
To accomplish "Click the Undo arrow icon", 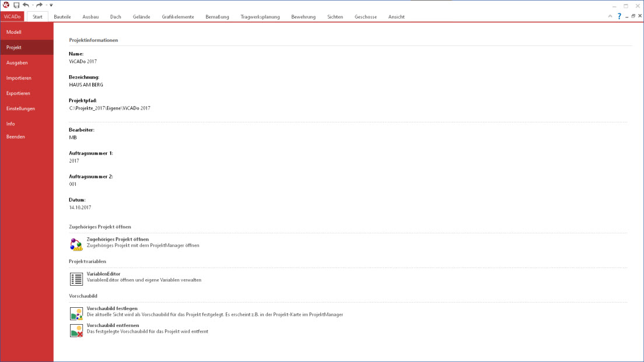I will [x=26, y=5].
